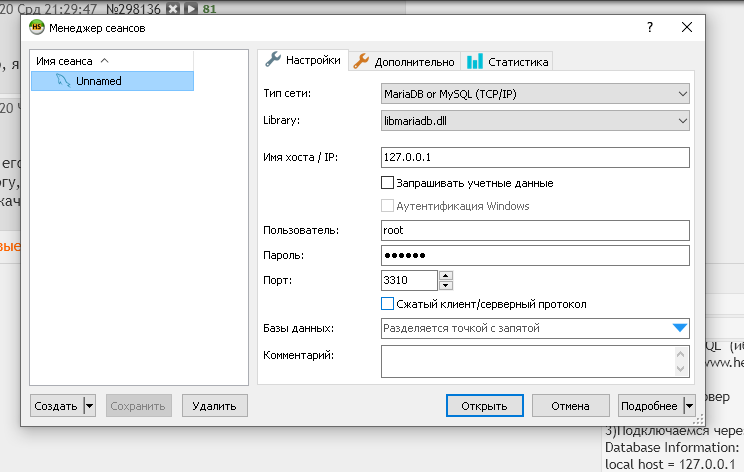Switch to the Настройки tab
The image size is (744, 472).
click(303, 60)
